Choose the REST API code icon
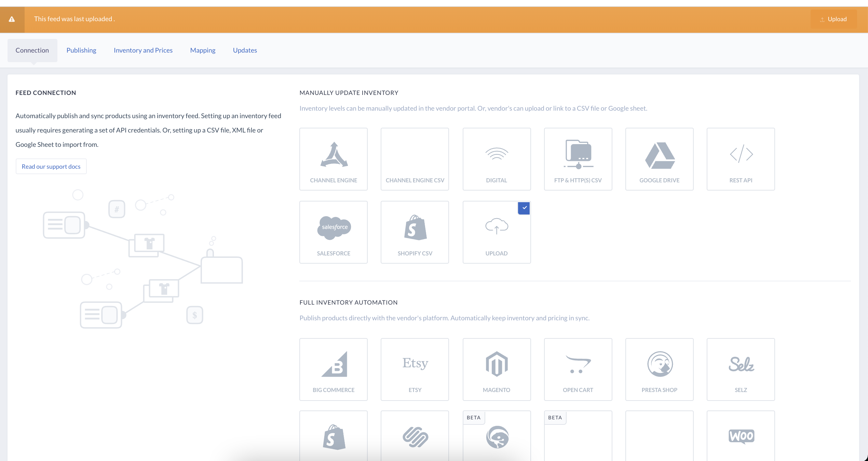Viewport: 868px width, 461px height. click(741, 154)
